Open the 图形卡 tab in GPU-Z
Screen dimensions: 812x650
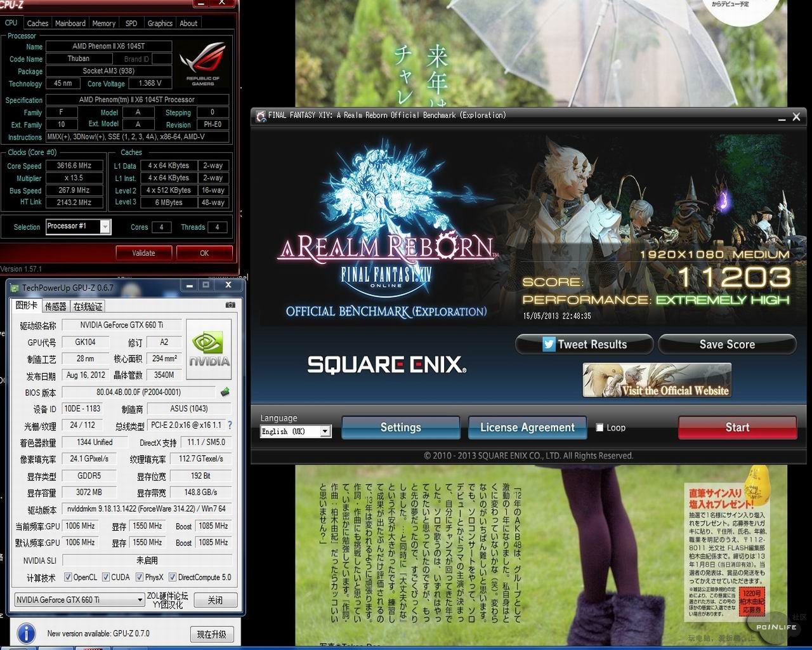click(26, 305)
